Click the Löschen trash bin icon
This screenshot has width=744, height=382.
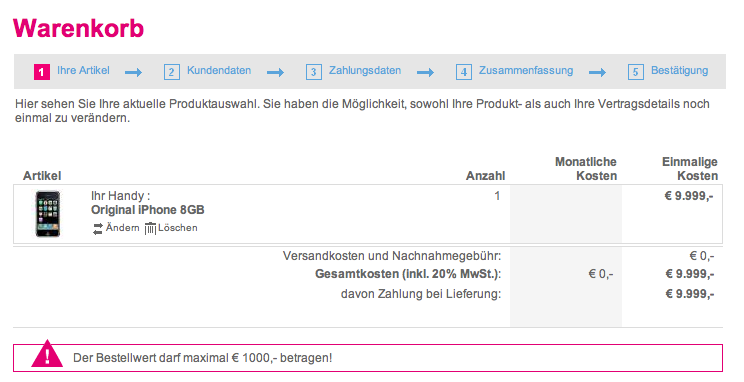[150, 229]
